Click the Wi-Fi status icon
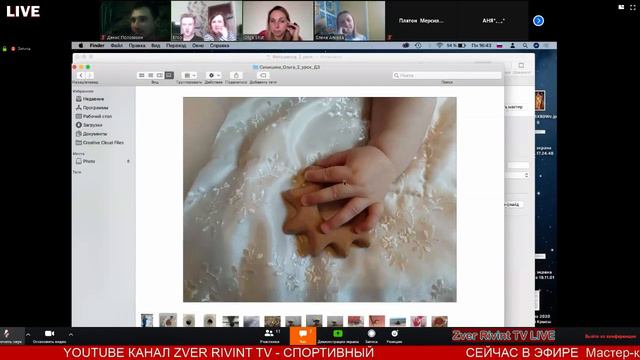Screen dimensions: 640x360 pyautogui.click(x=439, y=46)
